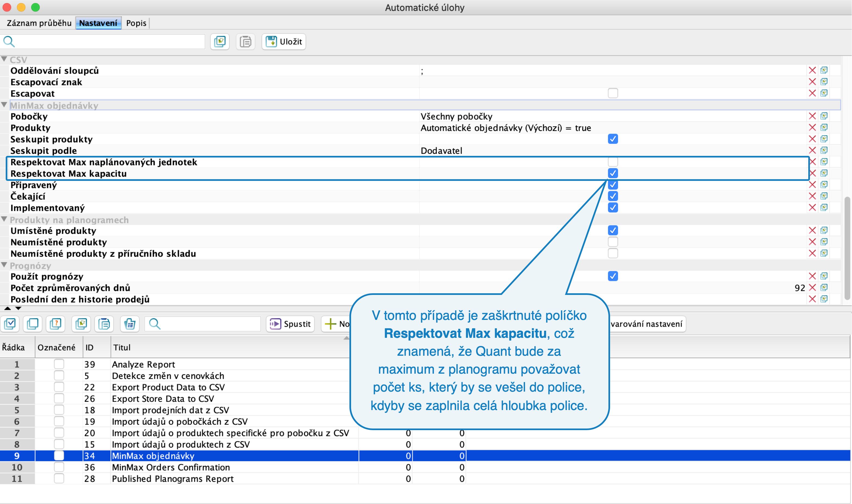Screen dimensions: 852x504
Task: Uncheck Respektovat Max kapacitu checkbox
Action: pos(613,173)
